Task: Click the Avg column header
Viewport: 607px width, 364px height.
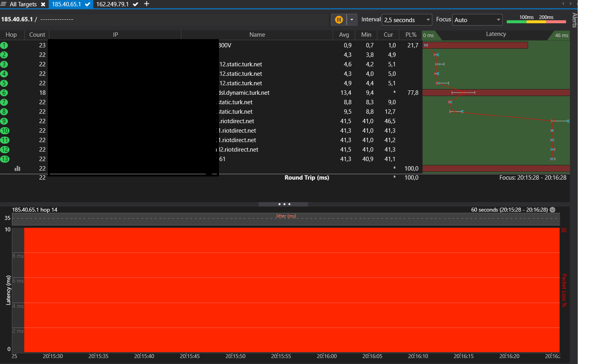Action: pos(344,35)
